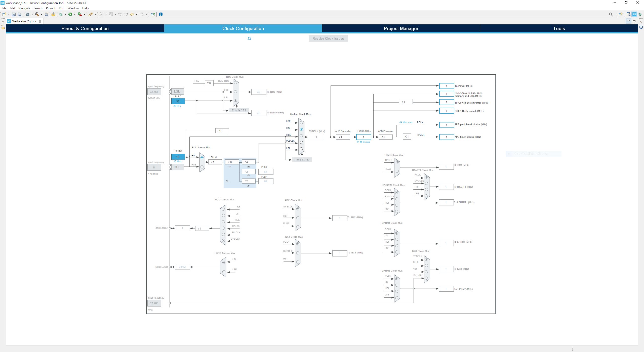This screenshot has height=352, width=644.
Task: Select PLLCLK in the System Clock Mux
Action: (x=301, y=142)
